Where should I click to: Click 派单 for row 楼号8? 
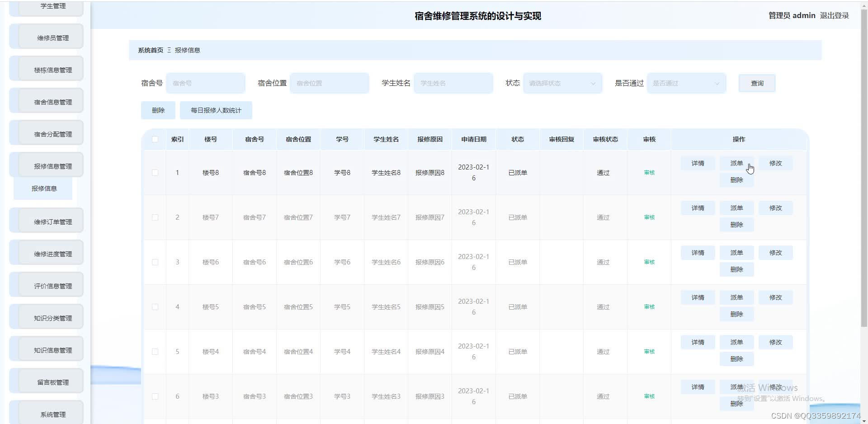pos(736,163)
